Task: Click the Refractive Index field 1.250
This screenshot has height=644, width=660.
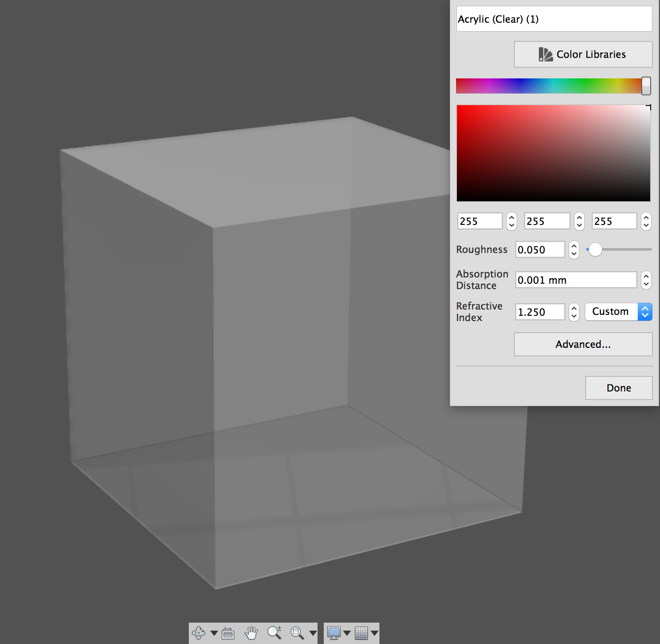Action: [x=540, y=312]
